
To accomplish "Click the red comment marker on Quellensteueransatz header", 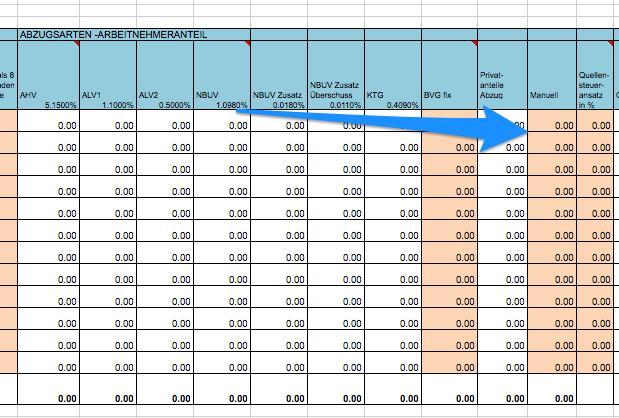I will (x=610, y=45).
